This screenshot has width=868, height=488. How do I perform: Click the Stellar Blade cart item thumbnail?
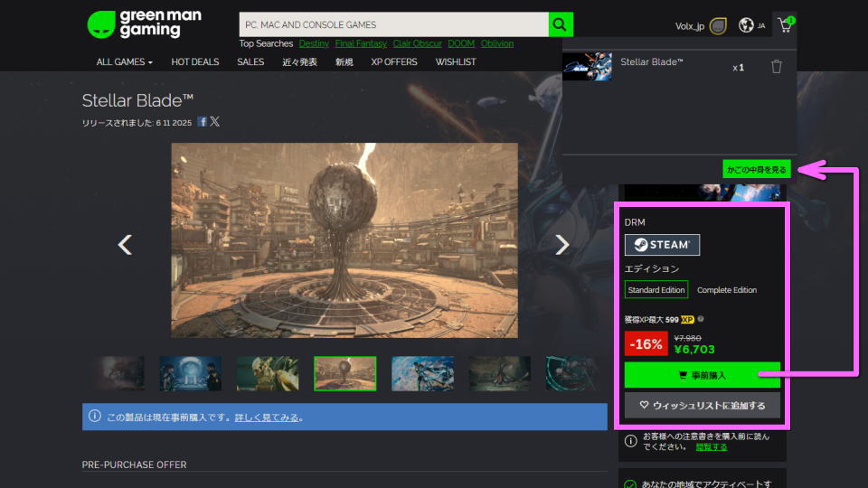[x=588, y=66]
